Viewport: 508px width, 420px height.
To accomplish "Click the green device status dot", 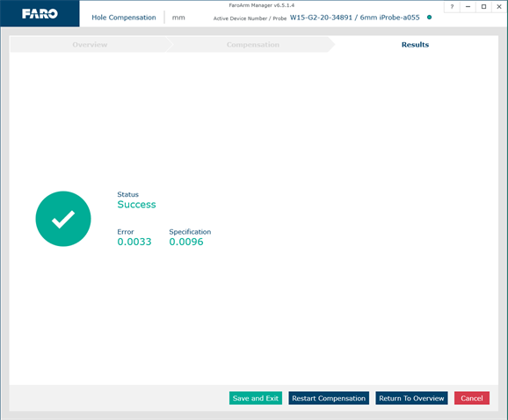I will pos(429,18).
